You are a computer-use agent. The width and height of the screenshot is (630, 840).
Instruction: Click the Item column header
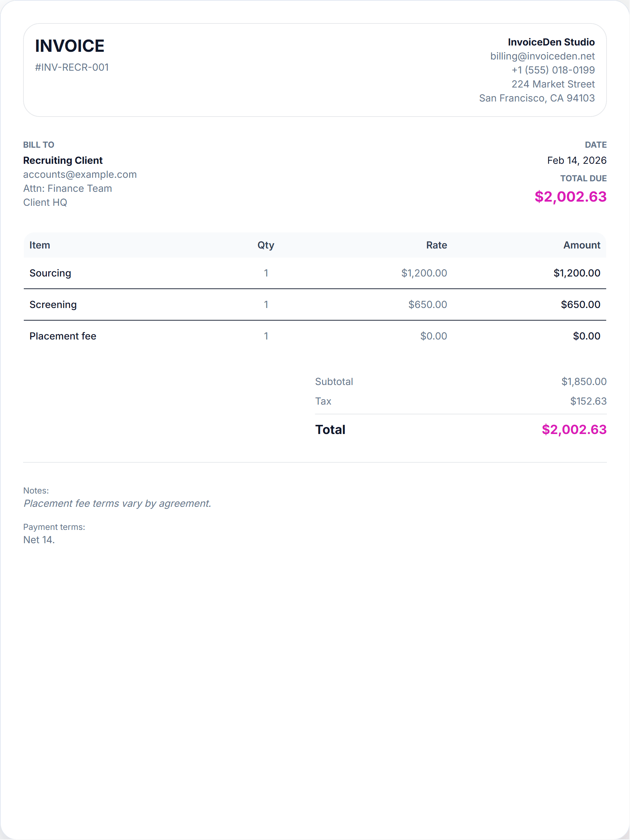[x=40, y=245]
